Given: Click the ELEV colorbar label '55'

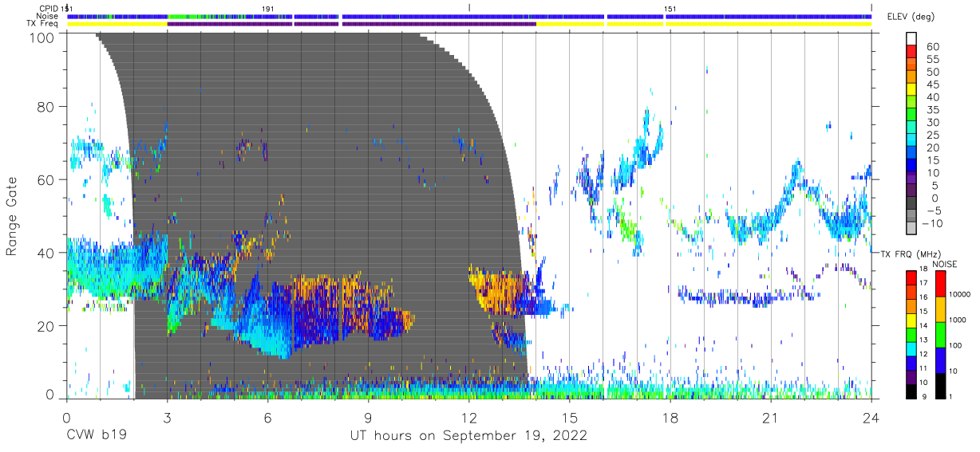Looking at the screenshot, I should click(932, 60).
